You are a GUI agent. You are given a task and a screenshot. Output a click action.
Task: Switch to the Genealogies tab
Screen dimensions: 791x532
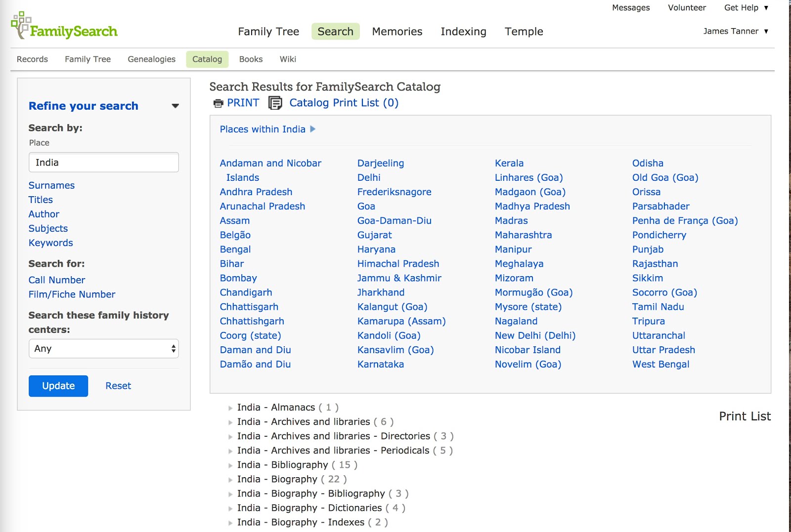click(x=151, y=59)
